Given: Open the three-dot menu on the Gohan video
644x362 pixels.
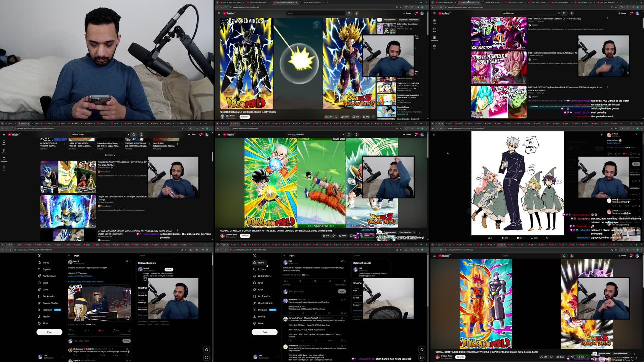Looking at the screenshot, I should (x=374, y=117).
